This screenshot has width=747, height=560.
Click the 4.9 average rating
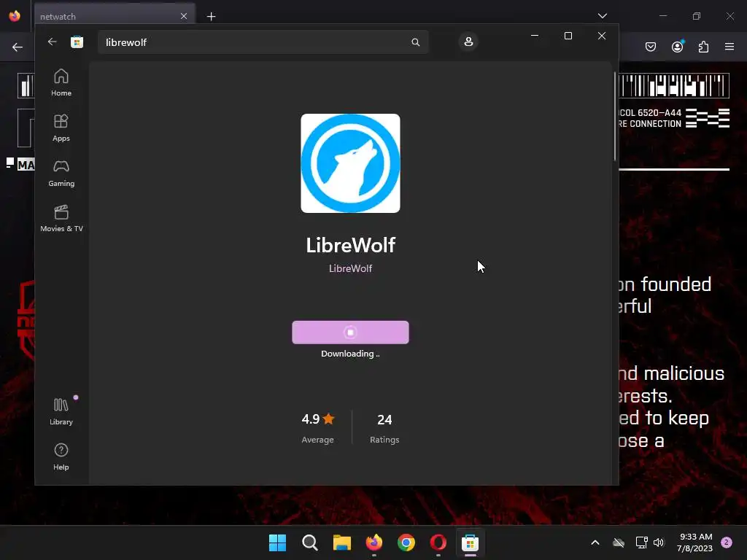[318, 428]
